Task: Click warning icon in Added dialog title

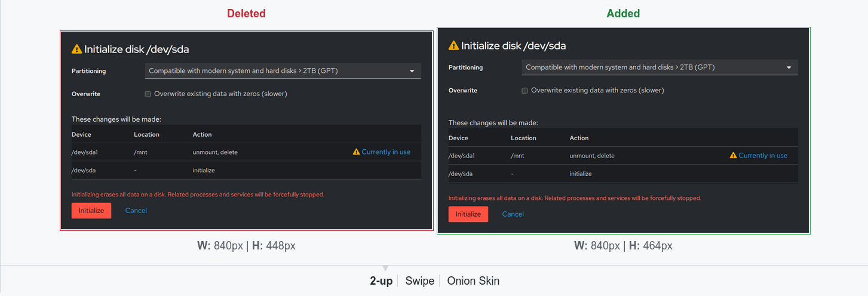Action: (453, 45)
